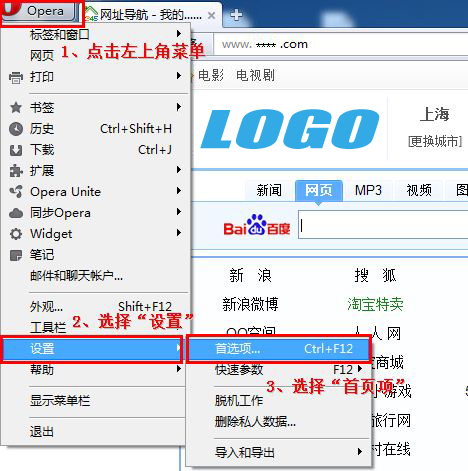Click the 更换城市 link
The width and height of the screenshot is (468, 471).
pos(435,142)
